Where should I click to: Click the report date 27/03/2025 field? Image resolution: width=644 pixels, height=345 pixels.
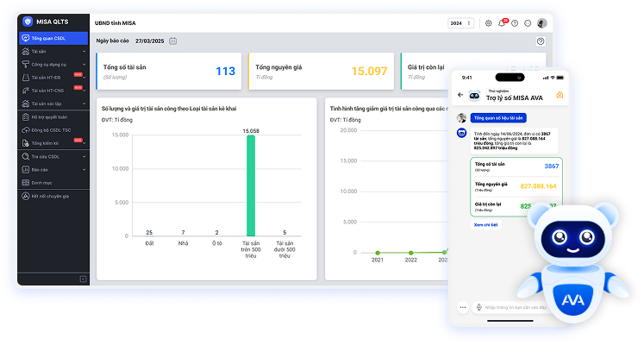[149, 41]
